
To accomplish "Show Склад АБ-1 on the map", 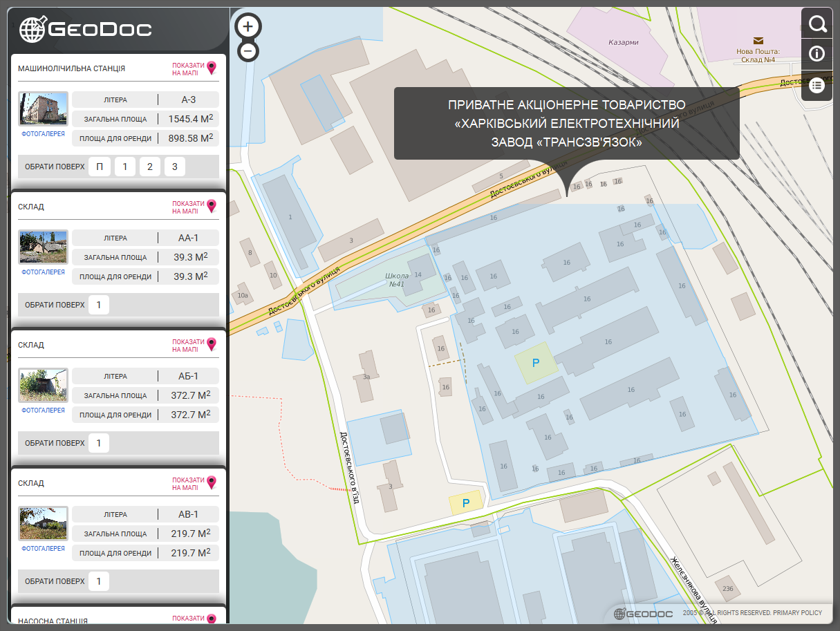I will click(x=194, y=344).
